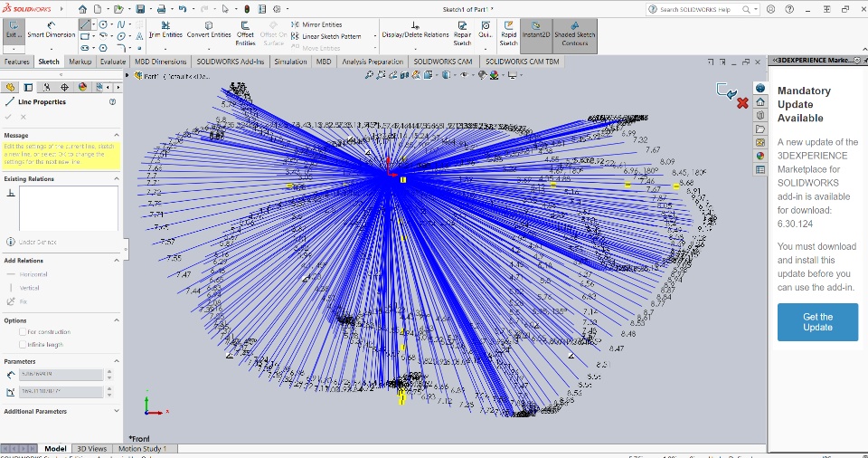Undo the last action
Viewport: 868px width, 458px height.
point(182,9)
